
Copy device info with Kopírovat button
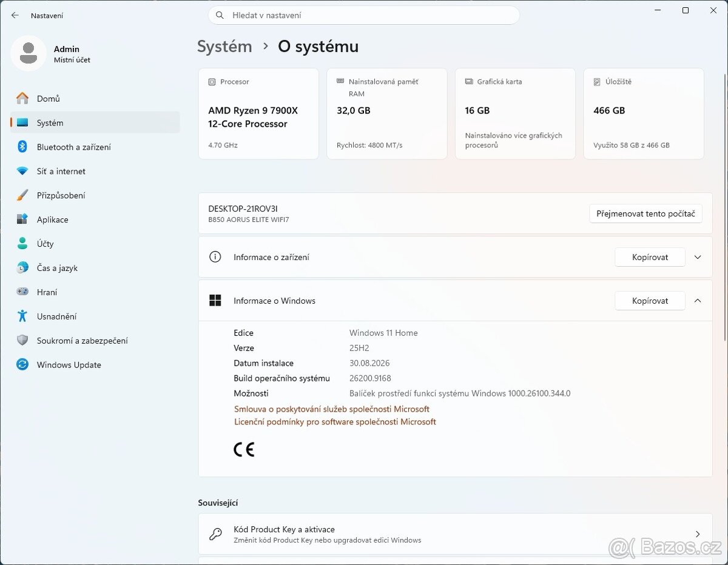point(650,257)
